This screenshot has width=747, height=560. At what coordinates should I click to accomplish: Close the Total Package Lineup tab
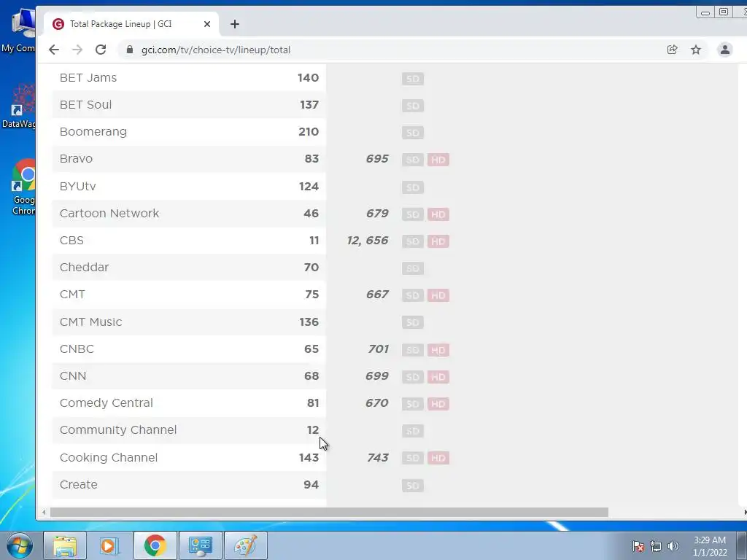pos(206,24)
